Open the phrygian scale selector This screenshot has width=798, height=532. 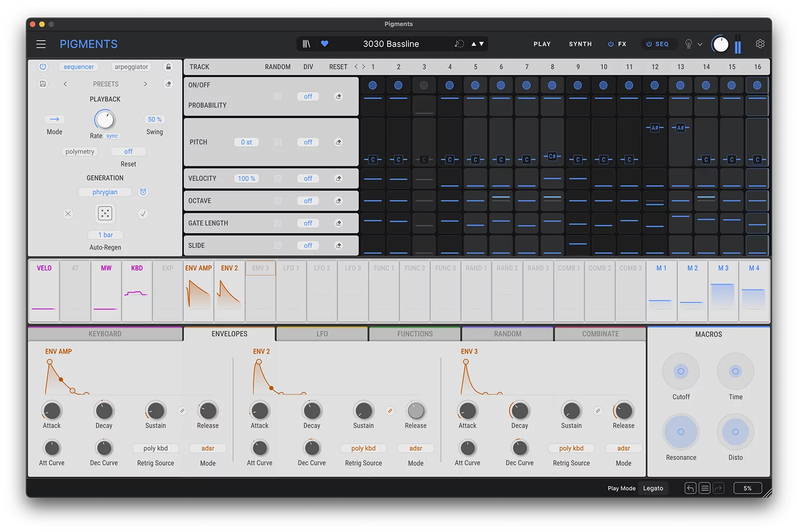point(105,191)
